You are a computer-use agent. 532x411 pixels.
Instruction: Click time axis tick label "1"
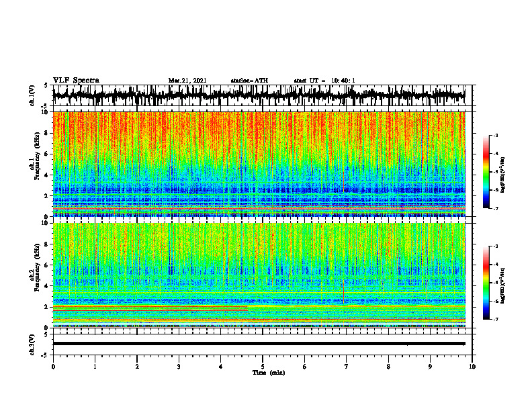[x=95, y=367]
